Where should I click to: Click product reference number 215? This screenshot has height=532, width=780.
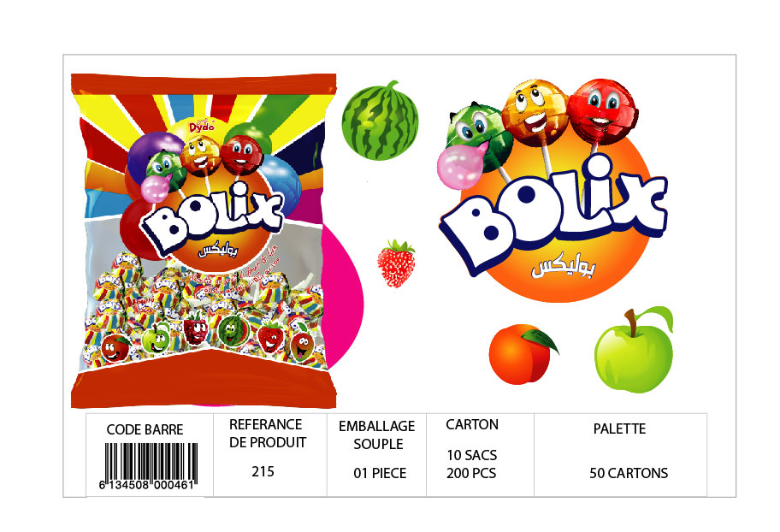click(263, 470)
